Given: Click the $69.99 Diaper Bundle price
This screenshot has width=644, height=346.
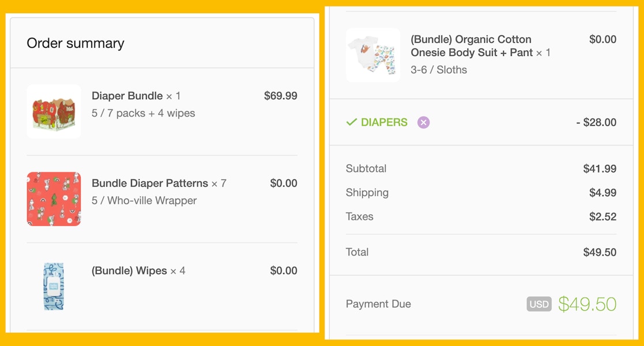Looking at the screenshot, I should 281,96.
